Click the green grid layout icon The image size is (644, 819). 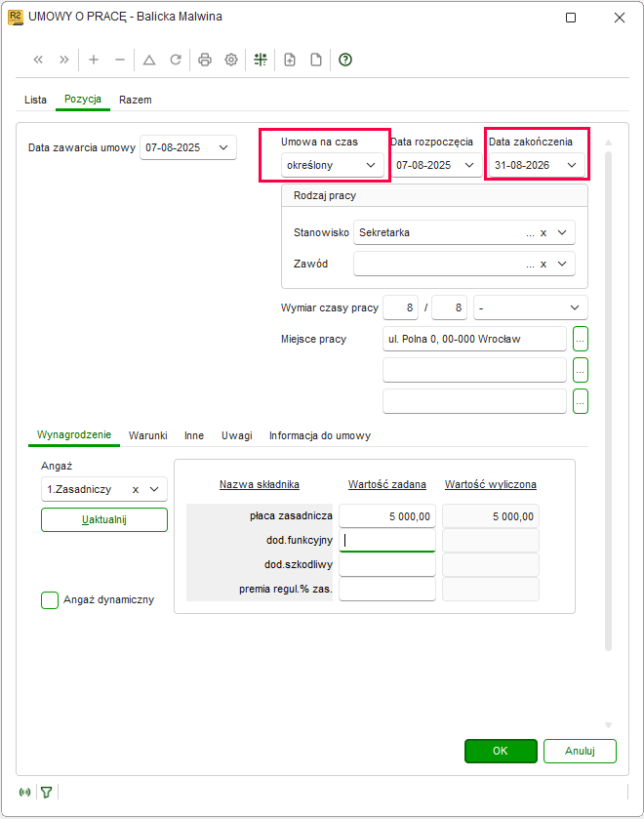261,60
